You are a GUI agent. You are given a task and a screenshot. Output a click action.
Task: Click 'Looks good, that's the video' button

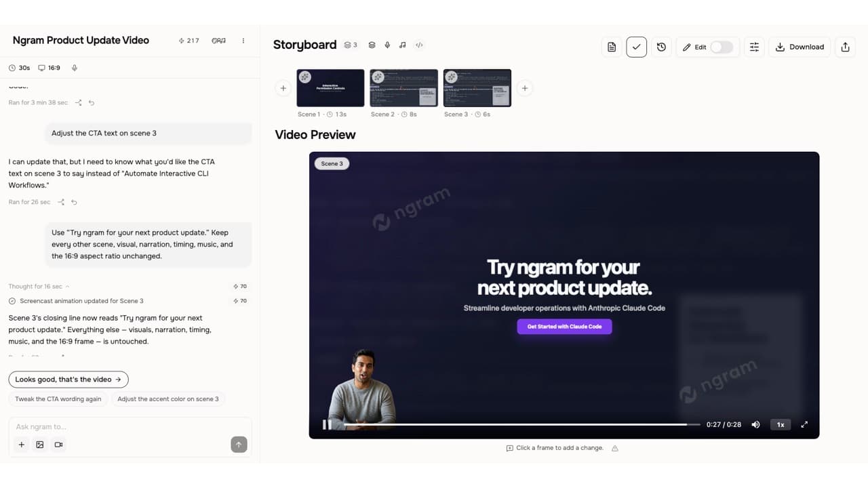(x=68, y=380)
